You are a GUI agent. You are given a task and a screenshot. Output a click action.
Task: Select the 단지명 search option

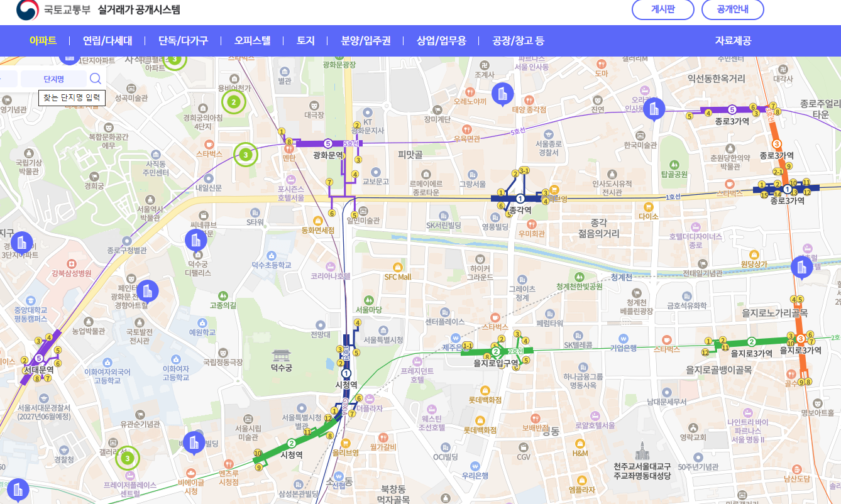tap(53, 79)
